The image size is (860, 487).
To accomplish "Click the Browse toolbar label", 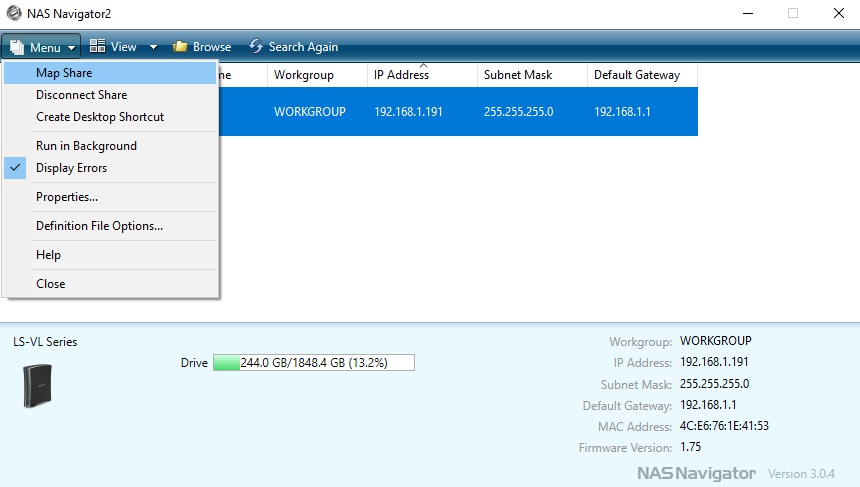I will click(x=212, y=47).
